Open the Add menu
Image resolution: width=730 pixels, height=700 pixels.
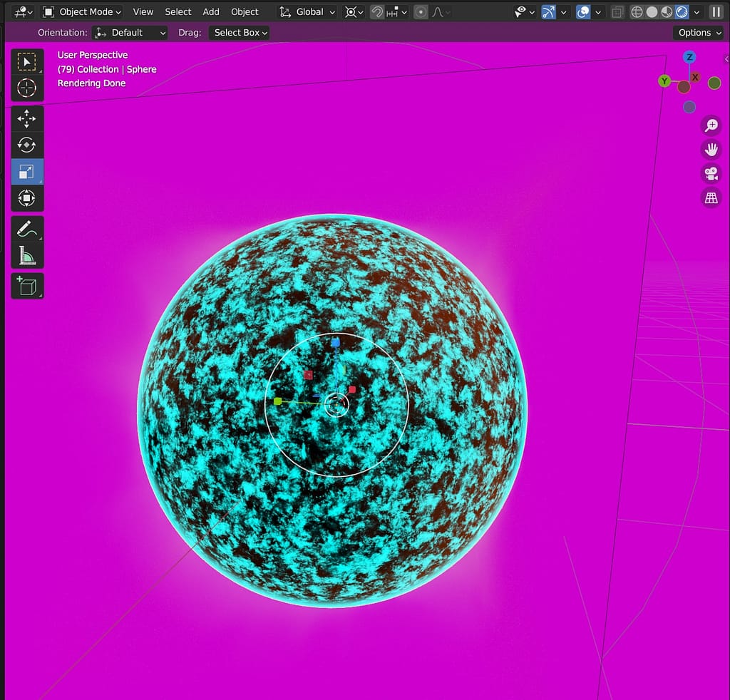pyautogui.click(x=211, y=12)
